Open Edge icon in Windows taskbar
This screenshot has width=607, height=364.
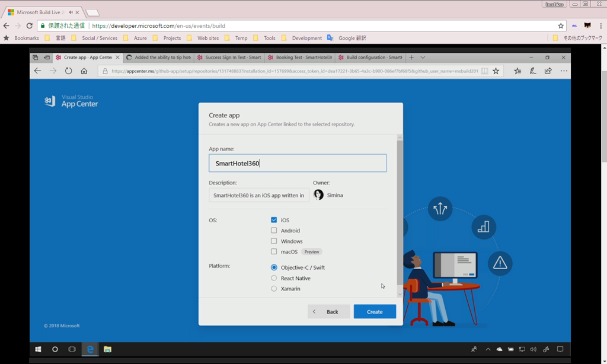click(90, 349)
